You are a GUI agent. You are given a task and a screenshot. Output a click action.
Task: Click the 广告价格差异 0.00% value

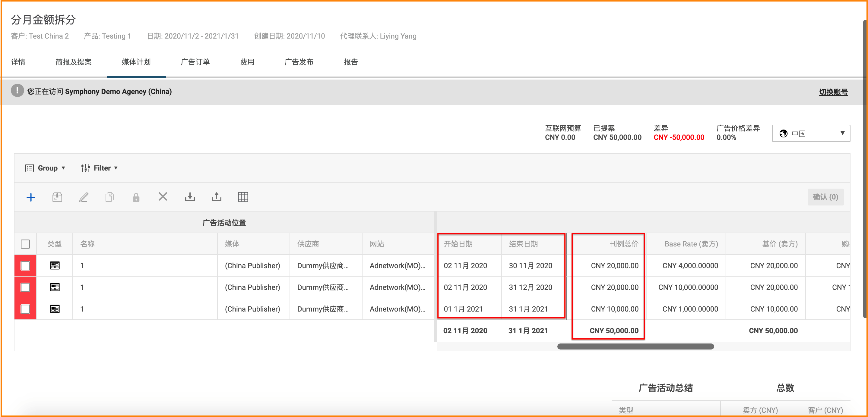coord(726,137)
